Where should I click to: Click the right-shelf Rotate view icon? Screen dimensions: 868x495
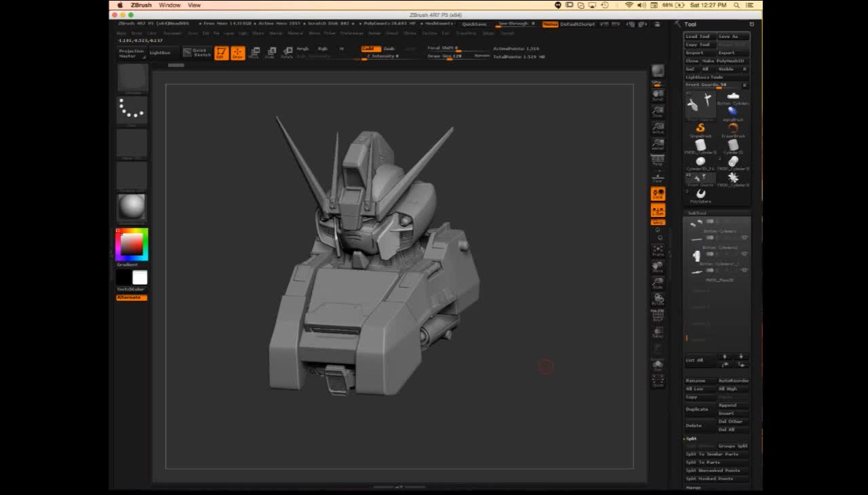658,299
